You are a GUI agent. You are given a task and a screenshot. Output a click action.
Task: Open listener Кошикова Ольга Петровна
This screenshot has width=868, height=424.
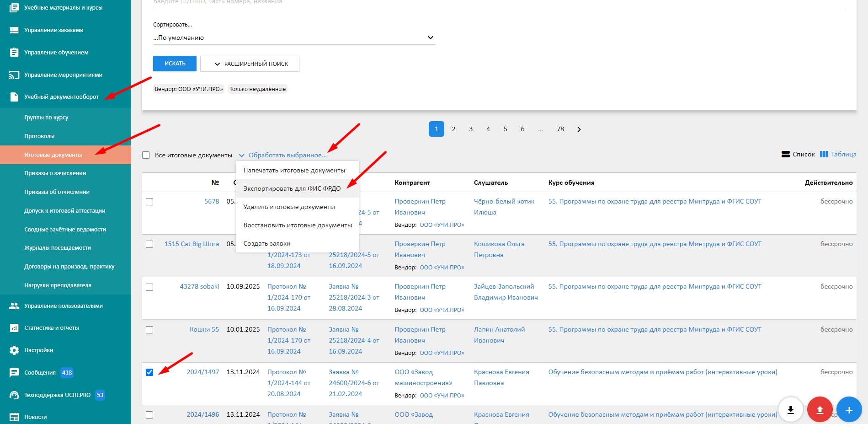point(499,249)
